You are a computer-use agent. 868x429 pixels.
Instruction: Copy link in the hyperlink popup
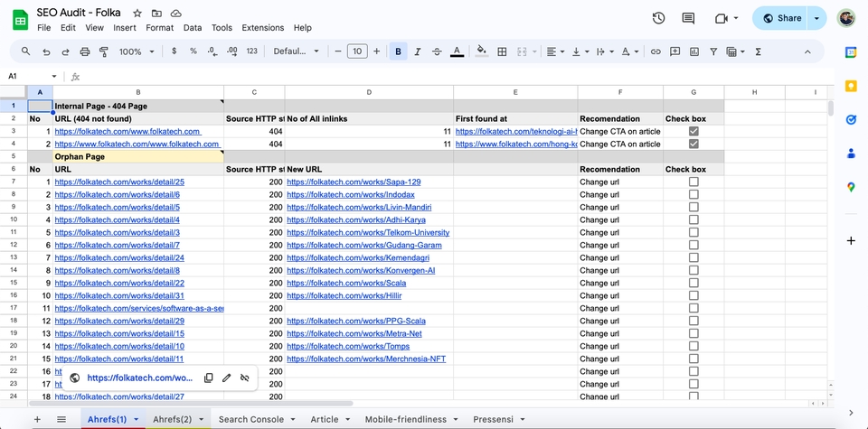pos(209,378)
